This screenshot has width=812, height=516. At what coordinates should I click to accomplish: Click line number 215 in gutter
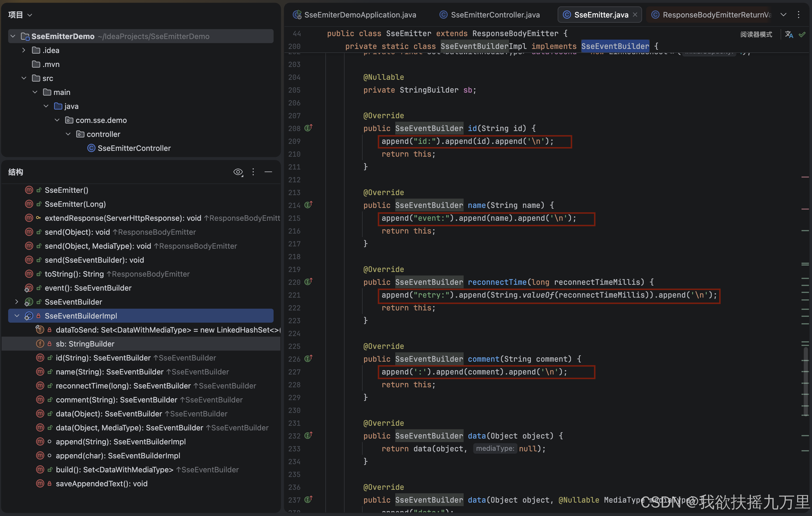(x=294, y=218)
